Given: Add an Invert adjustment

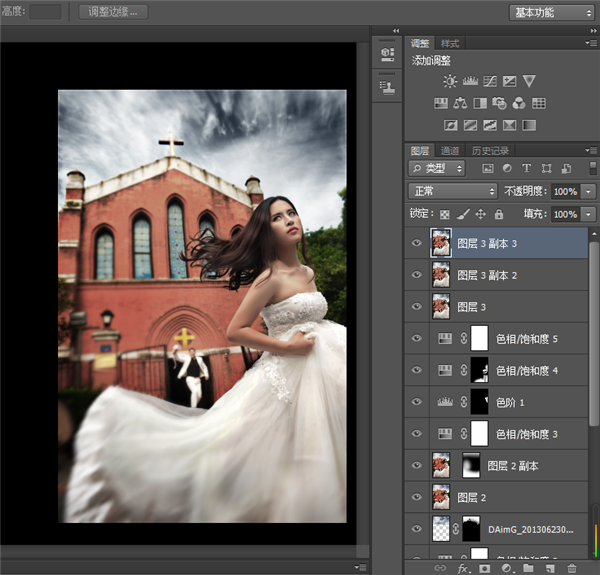Looking at the screenshot, I should (450, 125).
